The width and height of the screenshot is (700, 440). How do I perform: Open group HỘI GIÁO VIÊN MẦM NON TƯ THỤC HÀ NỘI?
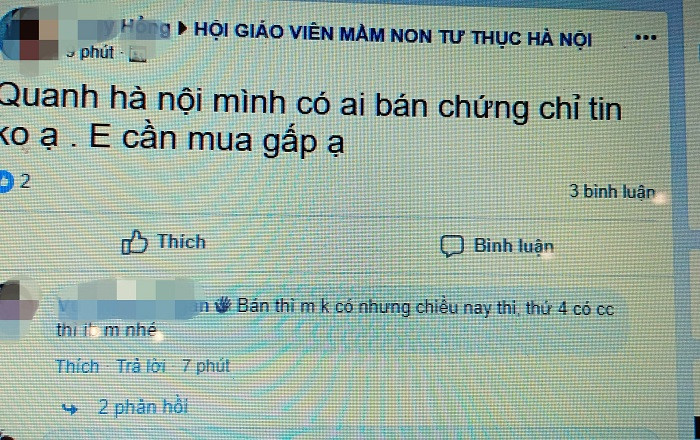point(393,35)
